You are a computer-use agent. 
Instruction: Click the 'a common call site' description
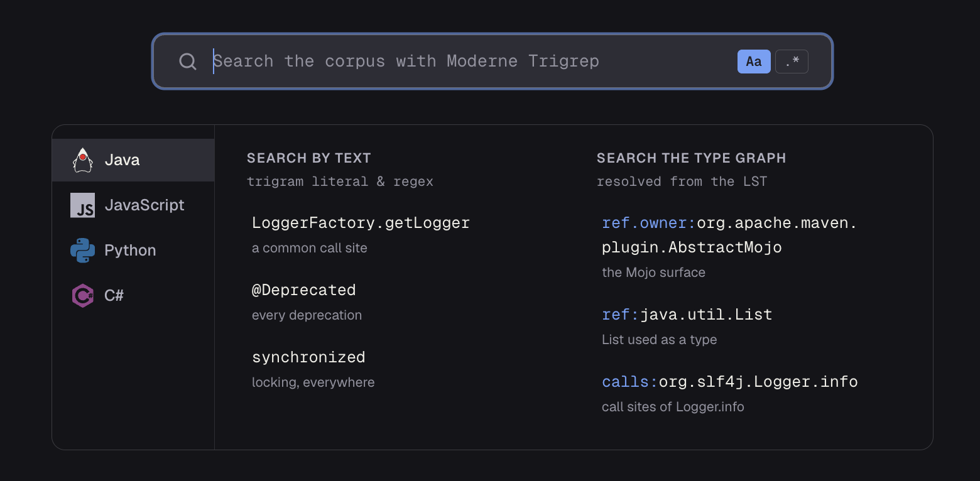pyautogui.click(x=310, y=248)
